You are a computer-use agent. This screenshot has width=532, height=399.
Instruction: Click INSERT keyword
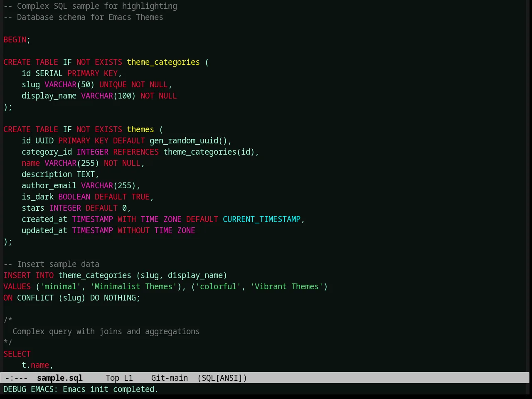(x=17, y=275)
